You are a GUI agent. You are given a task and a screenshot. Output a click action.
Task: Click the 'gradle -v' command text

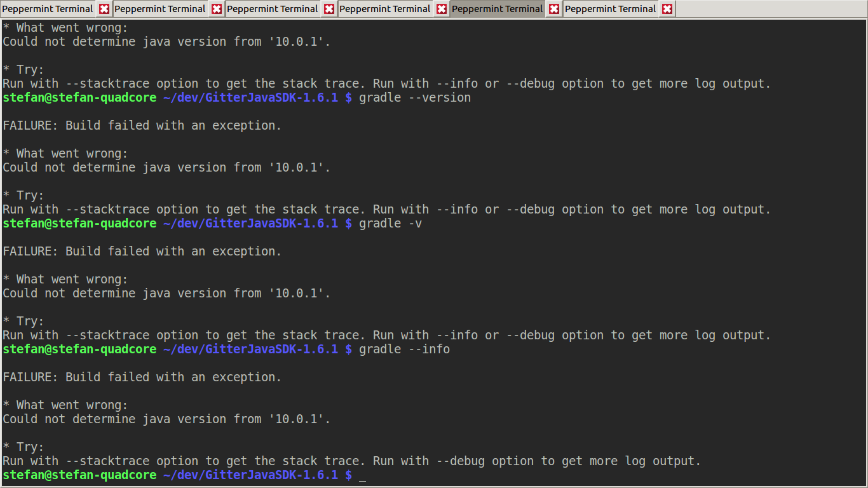[x=390, y=224]
